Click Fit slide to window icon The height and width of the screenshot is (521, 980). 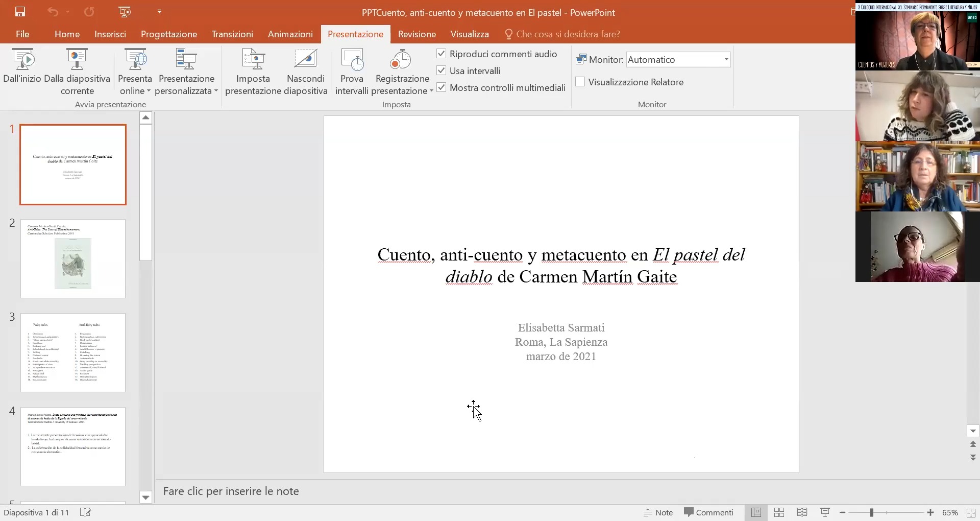pyautogui.click(x=971, y=512)
